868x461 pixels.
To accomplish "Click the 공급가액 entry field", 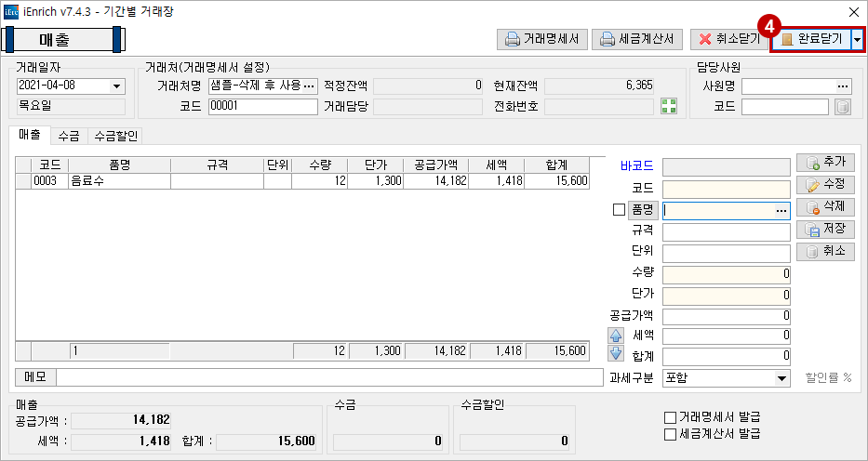I will pos(727,316).
